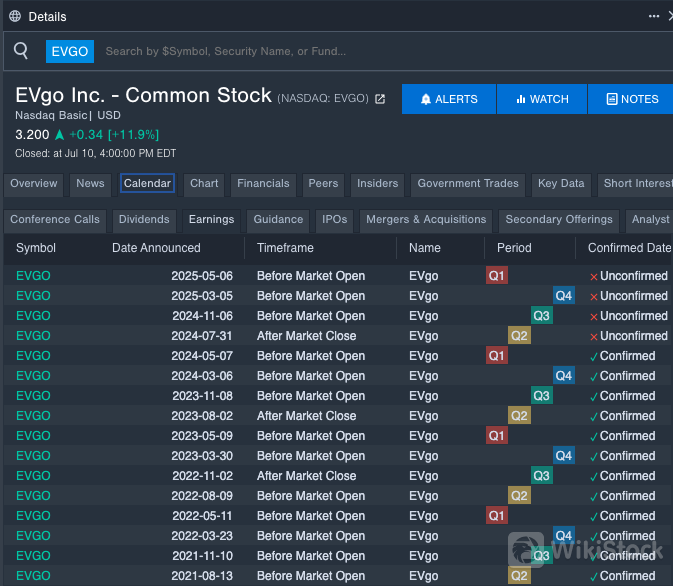The image size is (673, 586).
Task: Click the search magnifier icon
Action: (21, 51)
